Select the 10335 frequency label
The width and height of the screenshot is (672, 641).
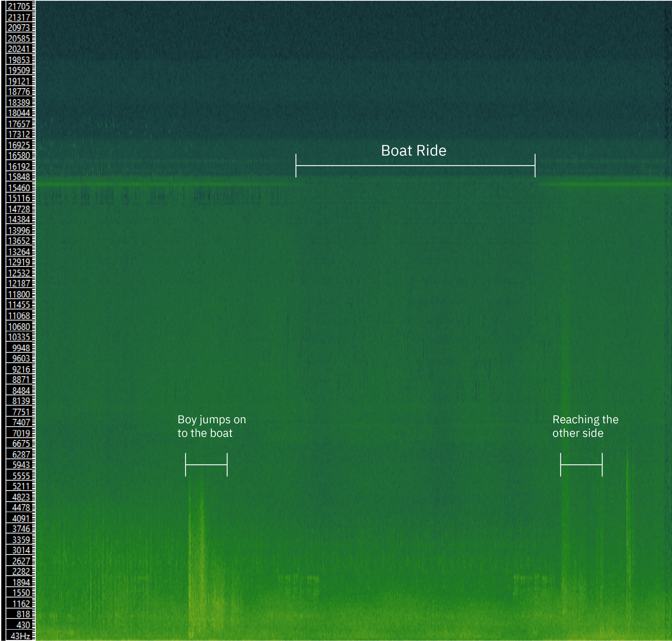click(19, 337)
